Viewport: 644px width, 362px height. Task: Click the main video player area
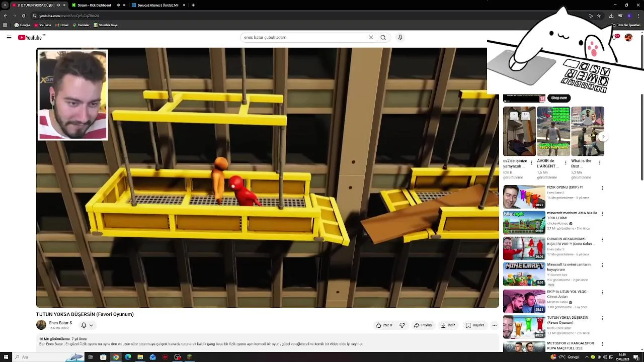[x=268, y=177]
